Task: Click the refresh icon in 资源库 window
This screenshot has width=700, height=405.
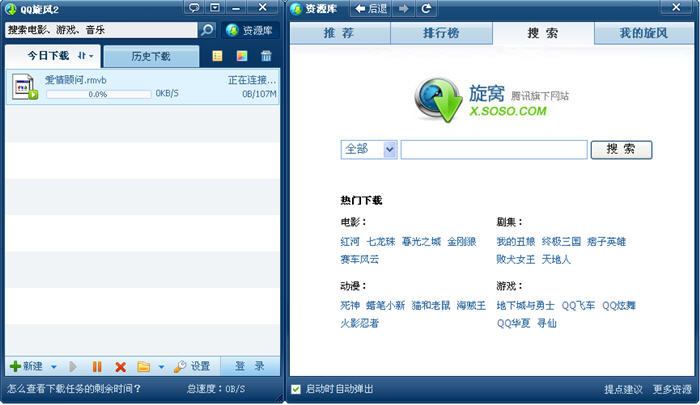Action: (427, 9)
